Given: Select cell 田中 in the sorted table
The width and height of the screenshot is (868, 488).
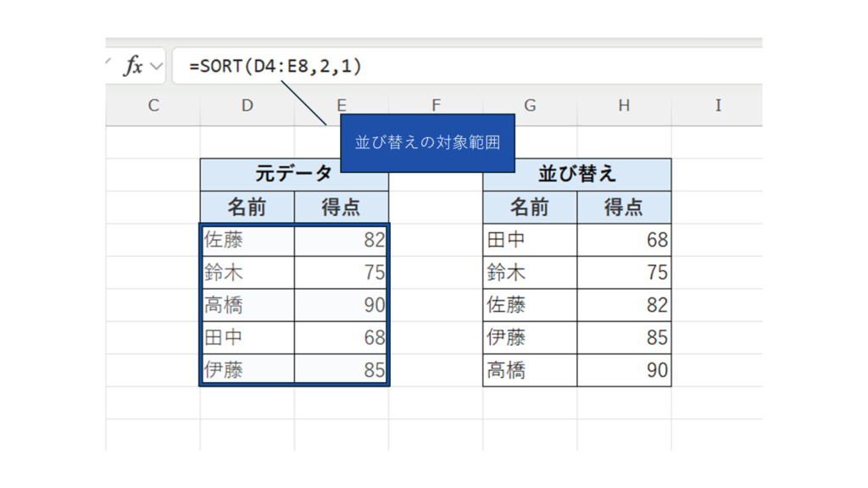Looking at the screenshot, I should [x=530, y=240].
